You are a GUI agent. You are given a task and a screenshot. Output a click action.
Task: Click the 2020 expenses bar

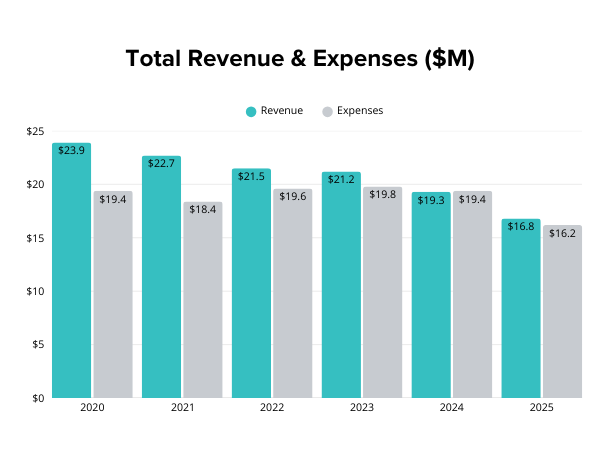(113, 295)
